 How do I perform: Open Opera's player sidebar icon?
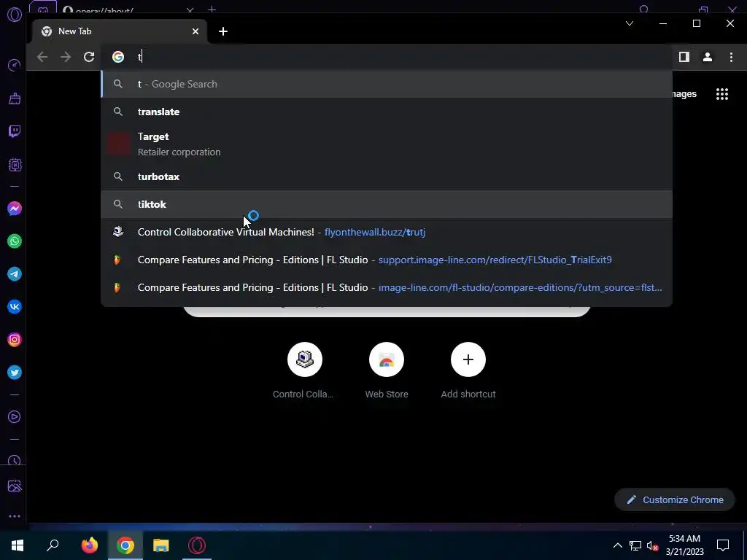pyautogui.click(x=15, y=417)
